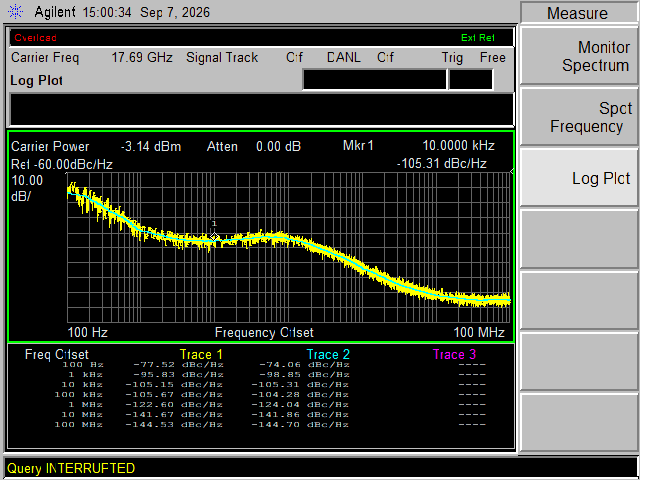Click the 1 MHz offset row label
Viewport: 666px width, 500px height.
[85, 404]
